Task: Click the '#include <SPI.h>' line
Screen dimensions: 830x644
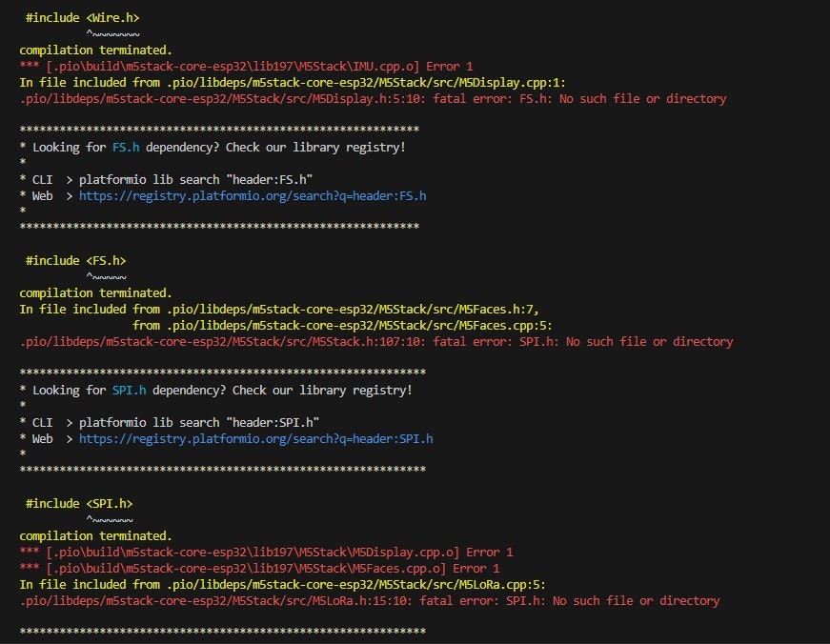Action: (x=79, y=504)
